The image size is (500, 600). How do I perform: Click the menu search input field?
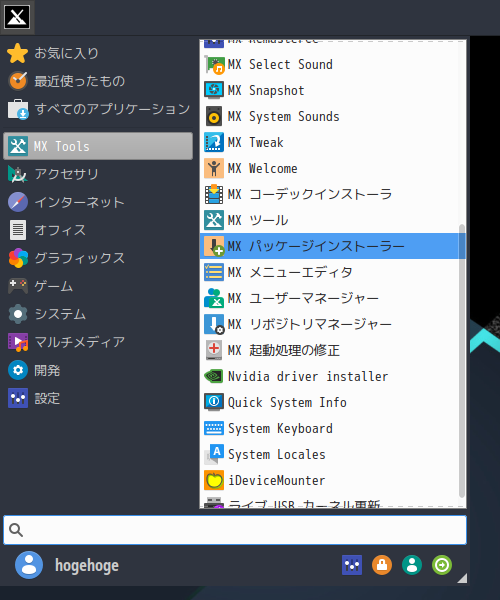pyautogui.click(x=235, y=530)
